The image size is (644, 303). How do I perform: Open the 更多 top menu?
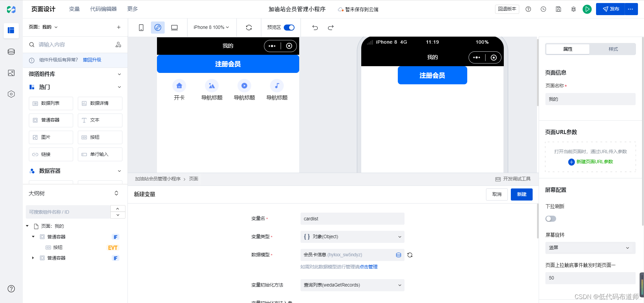(x=132, y=9)
